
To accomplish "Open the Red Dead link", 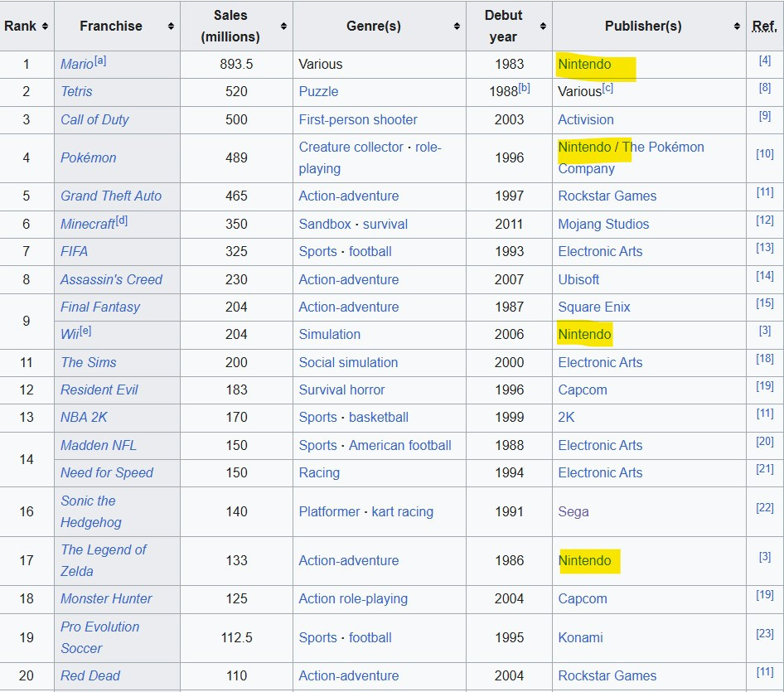I will point(90,675).
